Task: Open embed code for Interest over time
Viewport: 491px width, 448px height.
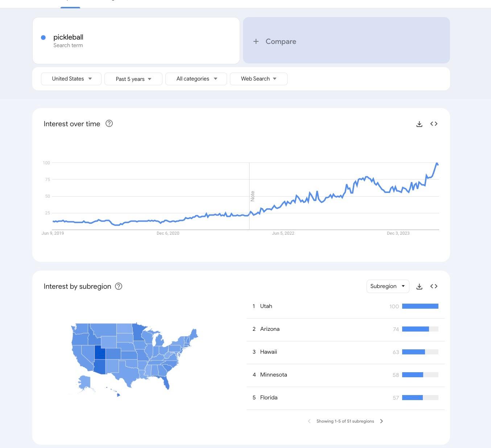Action: (x=434, y=124)
